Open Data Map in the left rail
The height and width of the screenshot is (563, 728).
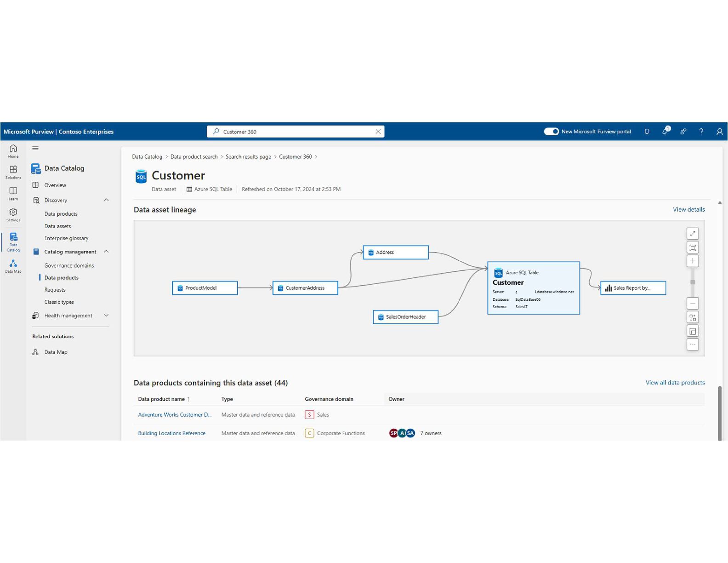coord(13,266)
